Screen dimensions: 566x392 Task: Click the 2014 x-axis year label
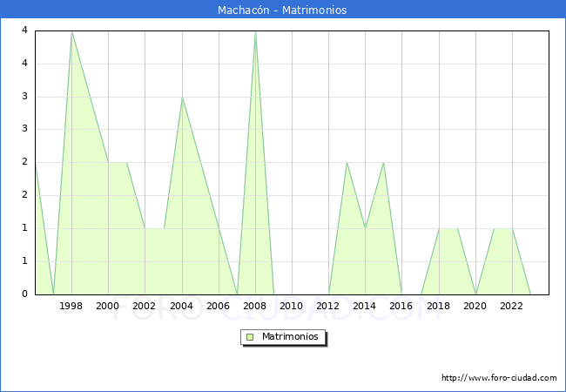(x=365, y=306)
